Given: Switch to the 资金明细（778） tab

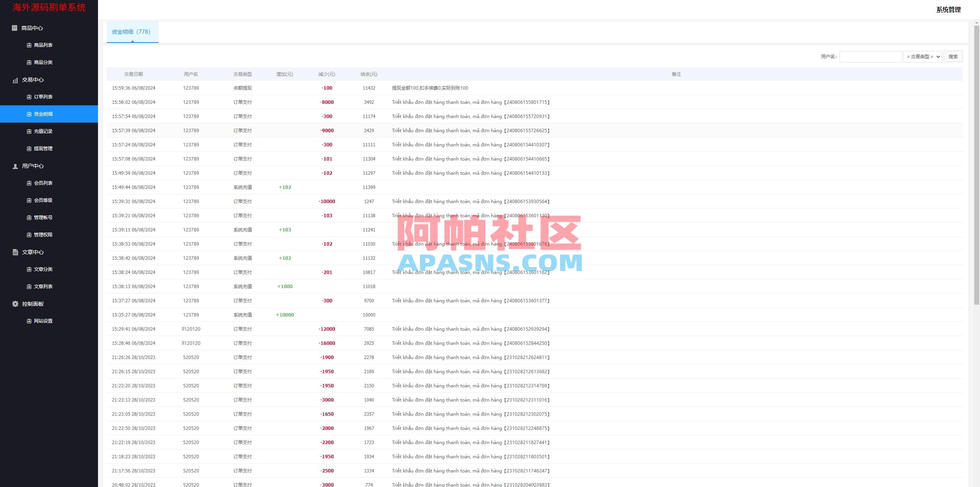Looking at the screenshot, I should click(132, 32).
